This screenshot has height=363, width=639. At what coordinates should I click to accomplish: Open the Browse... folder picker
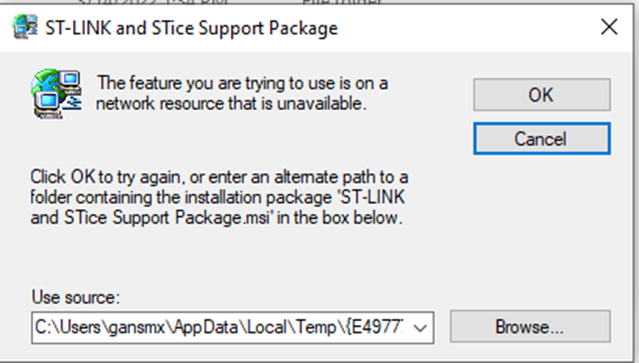click(x=530, y=326)
